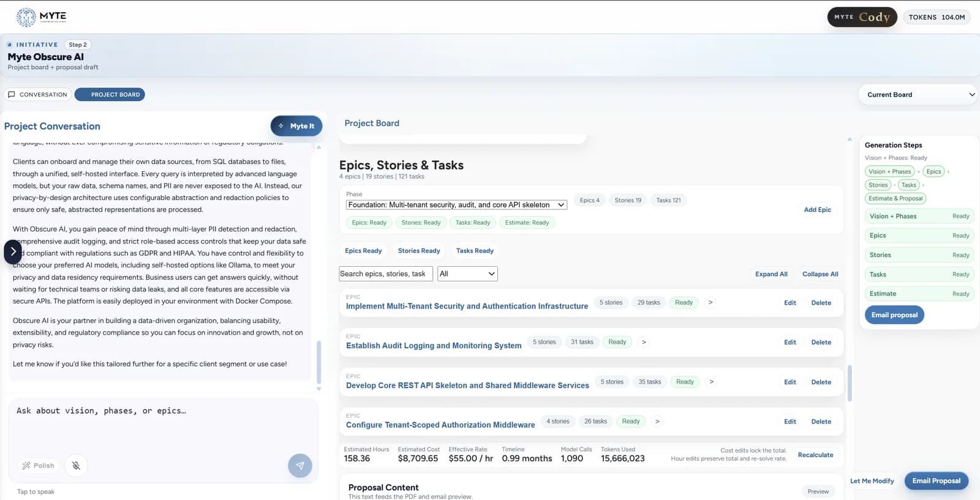Click the Polish wand button
This screenshot has width=980, height=500.
[39, 466]
